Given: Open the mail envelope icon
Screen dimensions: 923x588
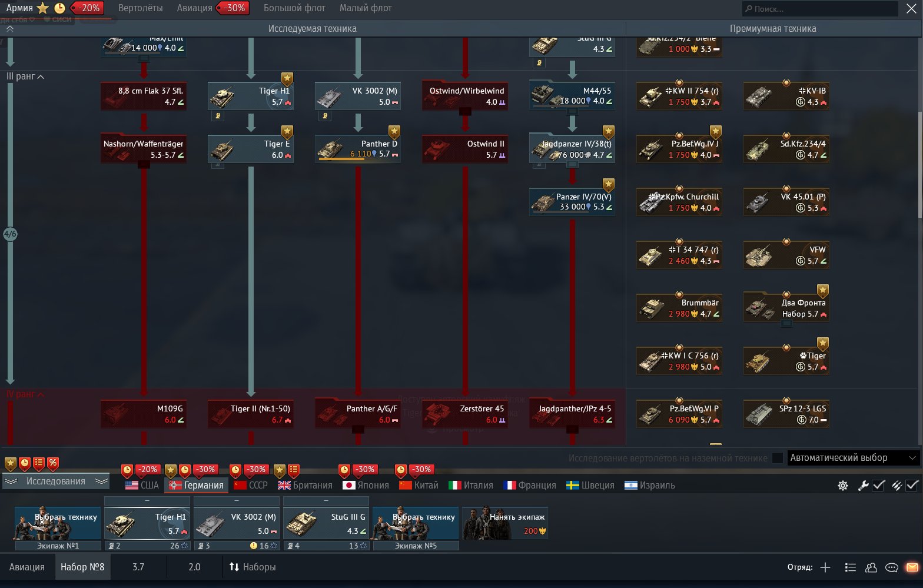Looking at the screenshot, I should point(912,567).
